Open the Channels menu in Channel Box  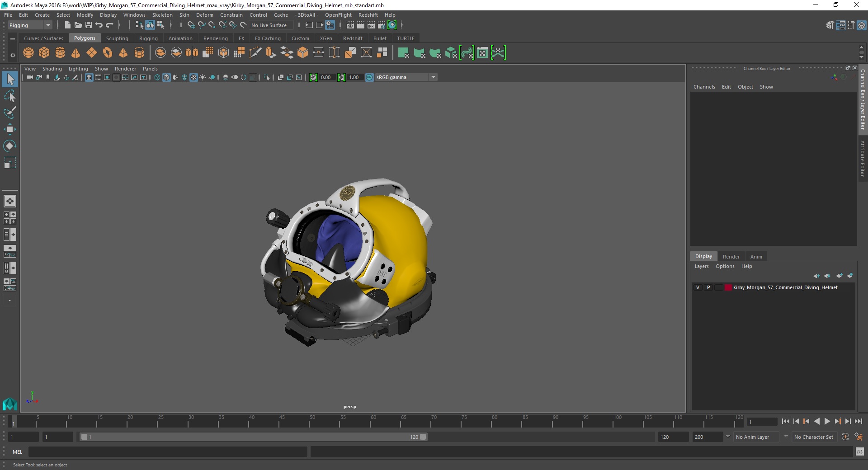point(704,87)
